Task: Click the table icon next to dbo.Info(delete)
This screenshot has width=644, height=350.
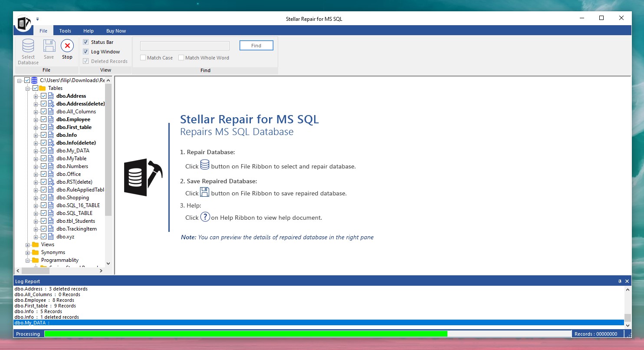Action: pyautogui.click(x=51, y=143)
